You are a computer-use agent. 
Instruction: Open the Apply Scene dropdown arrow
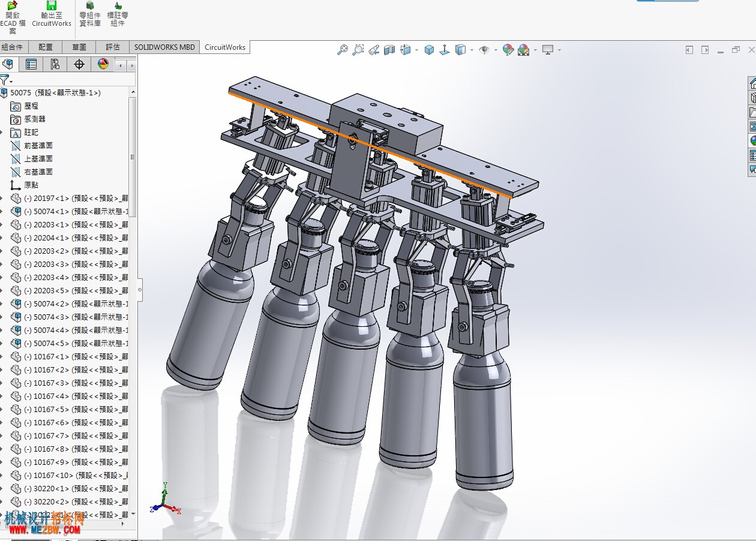(x=535, y=50)
